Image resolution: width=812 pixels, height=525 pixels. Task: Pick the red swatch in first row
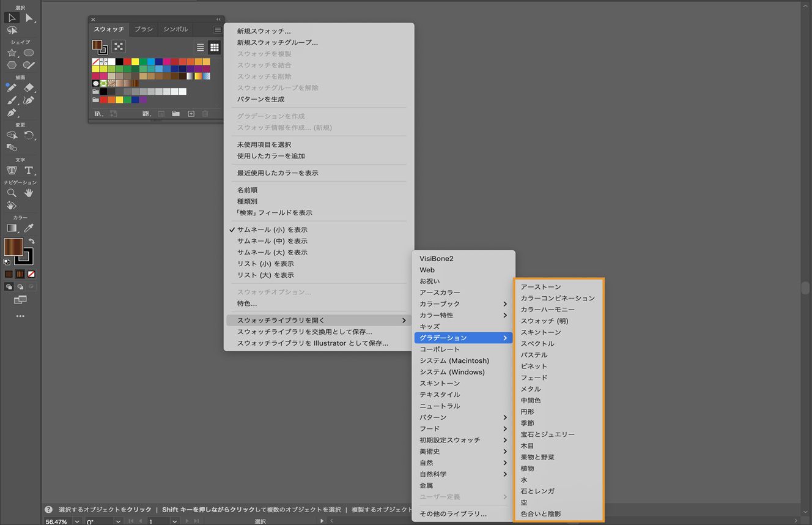pyautogui.click(x=127, y=62)
